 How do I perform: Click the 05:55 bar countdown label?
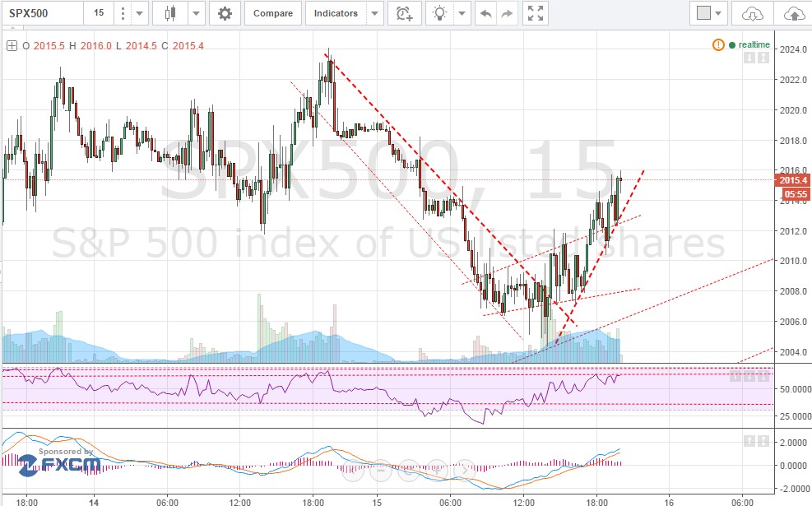click(x=796, y=194)
